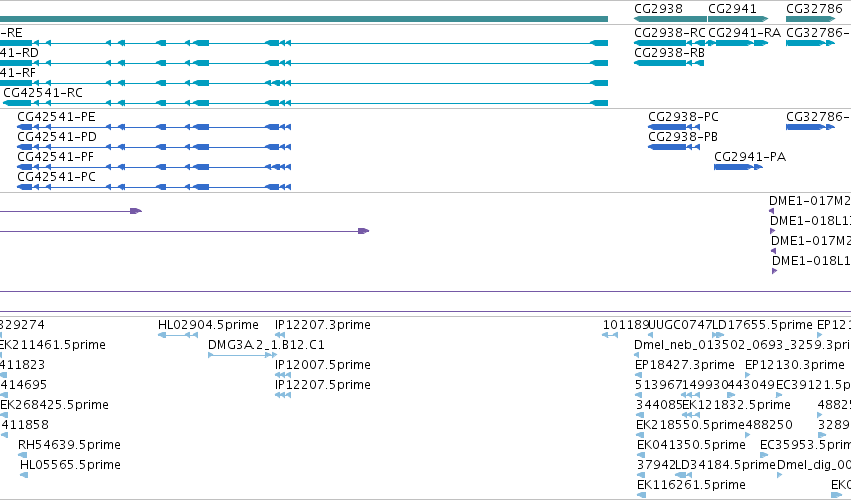Open the EK211461.5prime EST
This screenshot has width=851, height=500.
[53, 345]
